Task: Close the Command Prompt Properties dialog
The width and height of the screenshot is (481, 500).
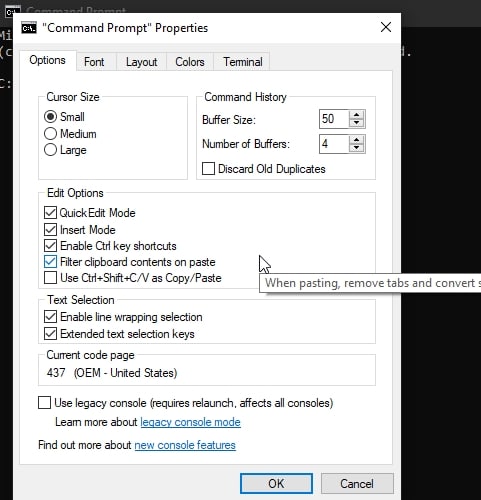Action: pos(386,27)
